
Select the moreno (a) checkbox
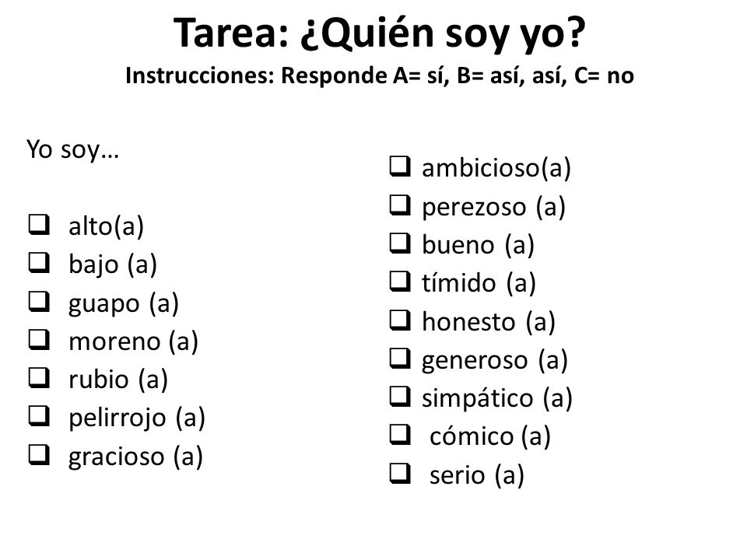pos(39,340)
